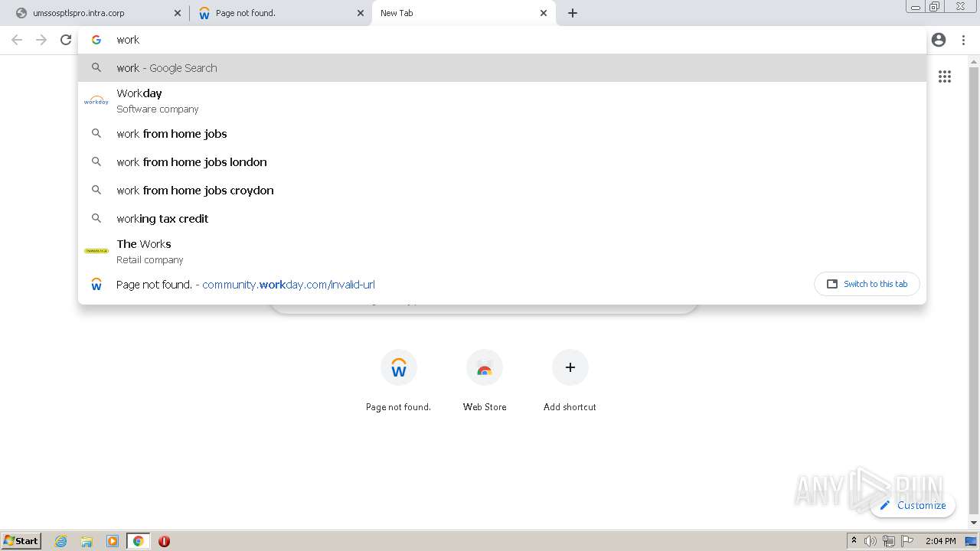980x551 pixels.
Task: Open the Google apps grid
Action: pos(945,77)
